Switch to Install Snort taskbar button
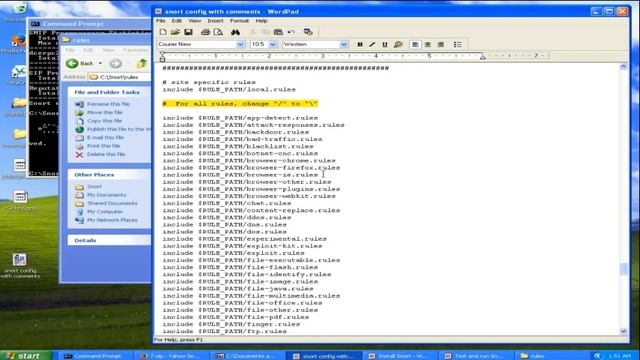This screenshot has width=640, height=360. [x=401, y=356]
